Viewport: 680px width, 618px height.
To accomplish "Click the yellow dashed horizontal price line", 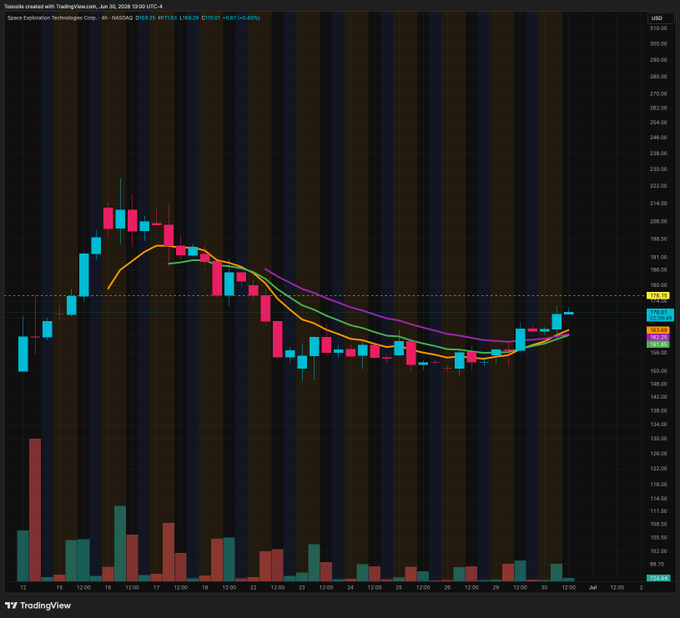I will [x=325, y=296].
